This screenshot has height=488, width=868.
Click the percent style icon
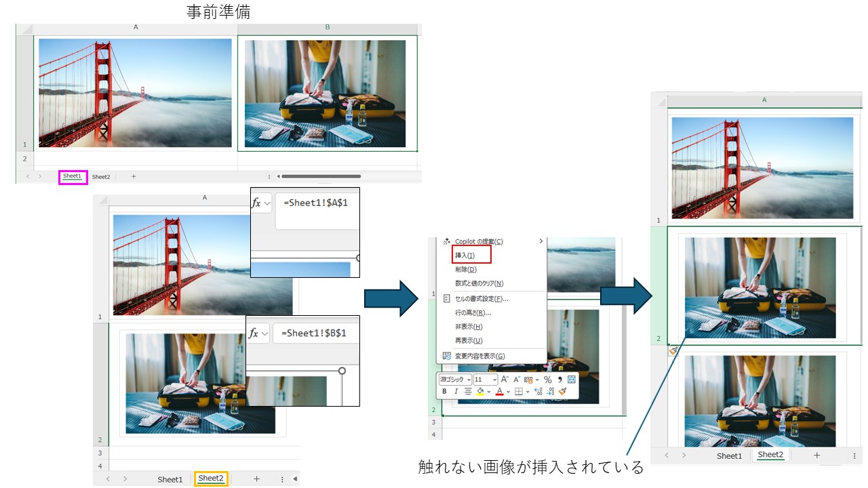pyautogui.click(x=548, y=380)
